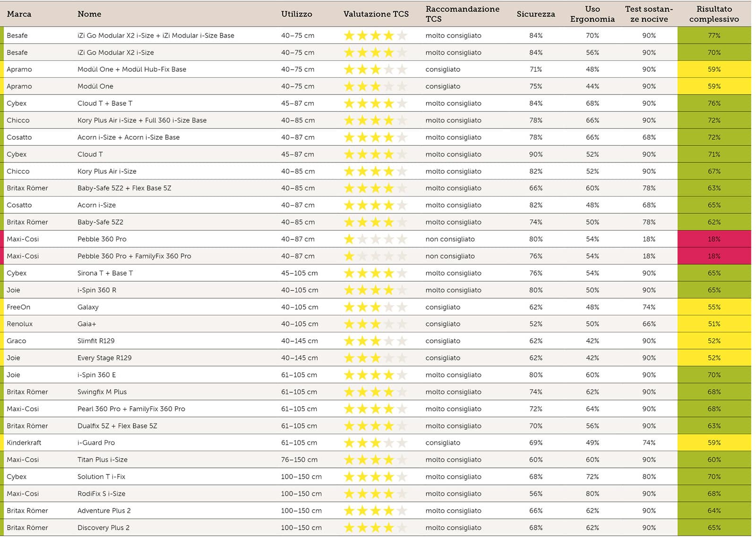Click the red 18% result for Pebble 360 Pro + FamilyFix
The height and width of the screenshot is (542, 756).
pos(714,256)
